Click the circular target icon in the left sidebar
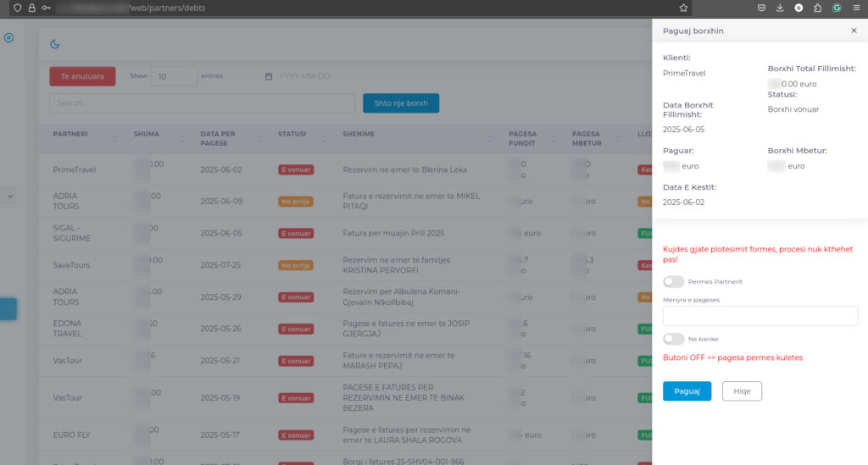 pos(8,37)
